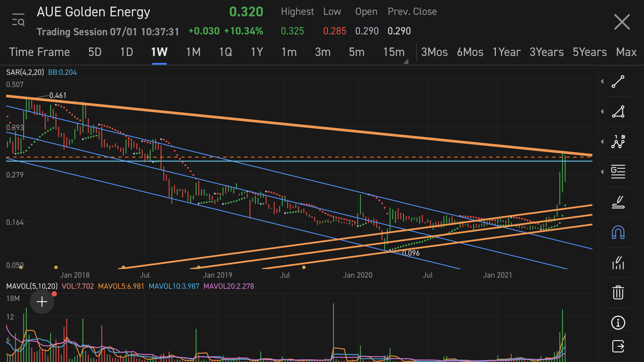The height and width of the screenshot is (362, 644).
Task: Click the Jan 2021 date axis label
Action: (x=498, y=275)
